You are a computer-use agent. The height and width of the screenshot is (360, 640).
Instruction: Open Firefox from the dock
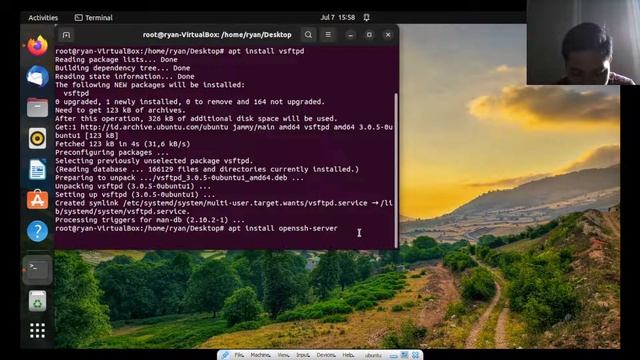click(37, 45)
